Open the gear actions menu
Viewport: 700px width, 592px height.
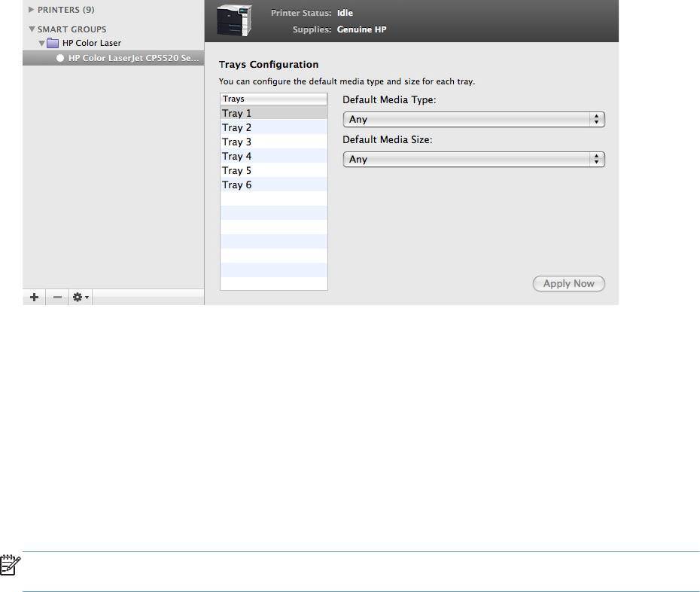(81, 297)
